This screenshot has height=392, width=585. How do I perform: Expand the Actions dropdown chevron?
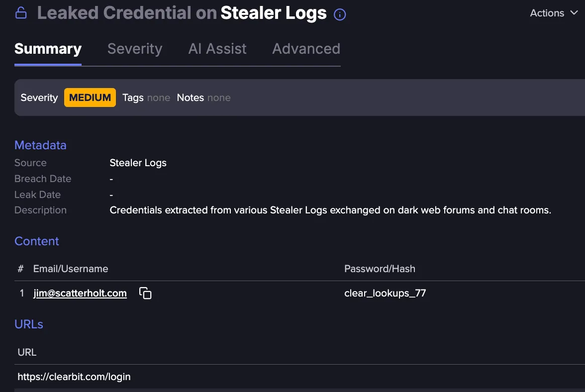[x=574, y=12]
